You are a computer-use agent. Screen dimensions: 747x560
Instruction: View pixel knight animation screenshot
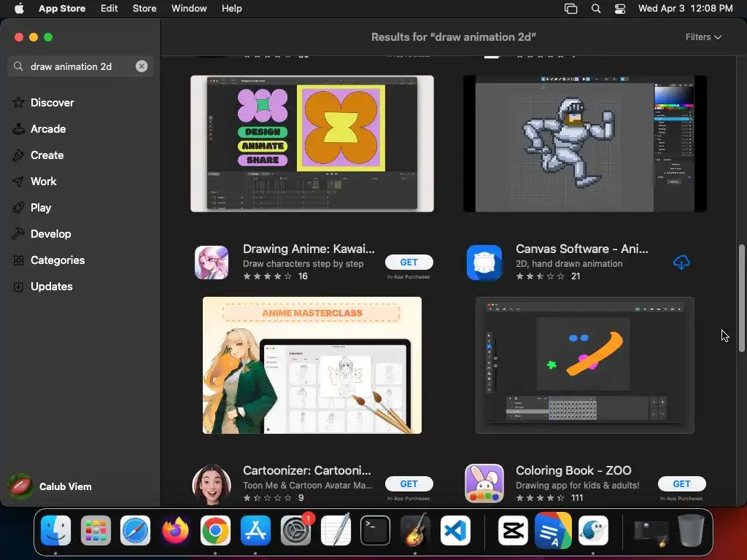pyautogui.click(x=584, y=144)
